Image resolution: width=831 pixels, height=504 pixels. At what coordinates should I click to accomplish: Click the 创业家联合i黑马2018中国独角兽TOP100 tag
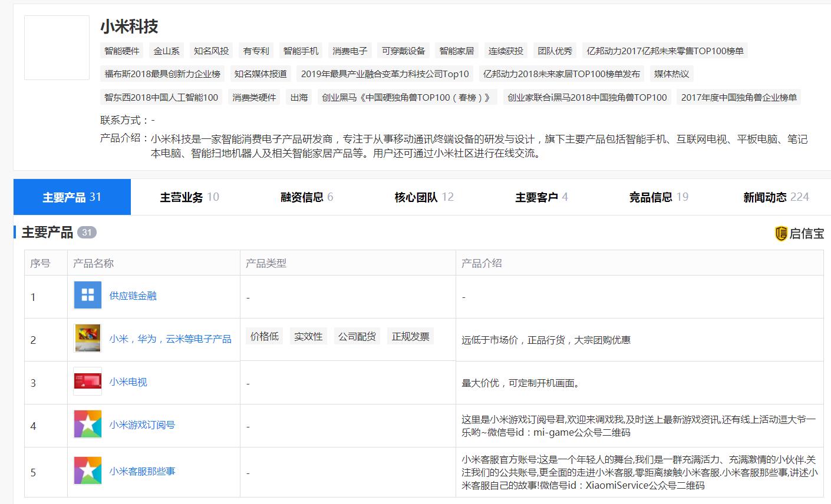click(x=587, y=97)
